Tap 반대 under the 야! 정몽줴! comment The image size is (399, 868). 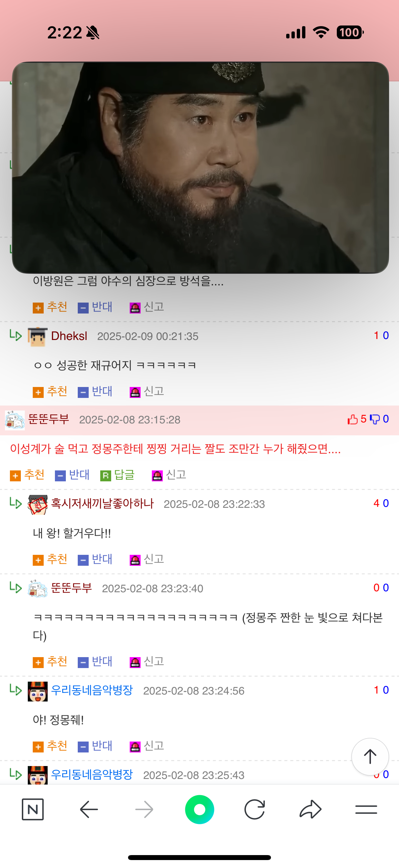pos(95,746)
